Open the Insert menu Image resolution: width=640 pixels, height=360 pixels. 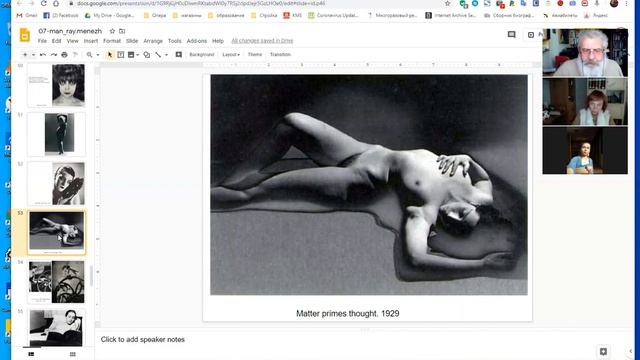pyautogui.click(x=91, y=41)
